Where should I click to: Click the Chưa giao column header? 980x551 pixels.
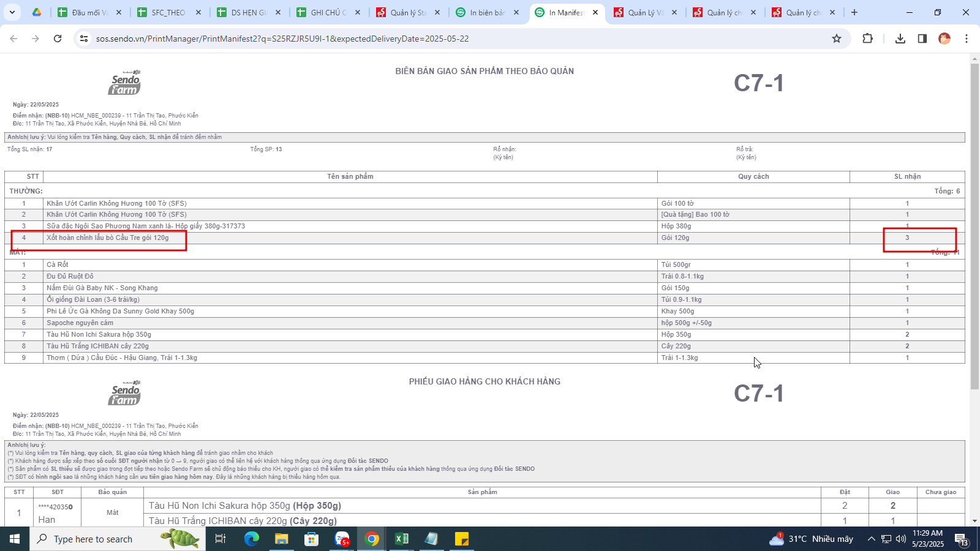tap(941, 492)
